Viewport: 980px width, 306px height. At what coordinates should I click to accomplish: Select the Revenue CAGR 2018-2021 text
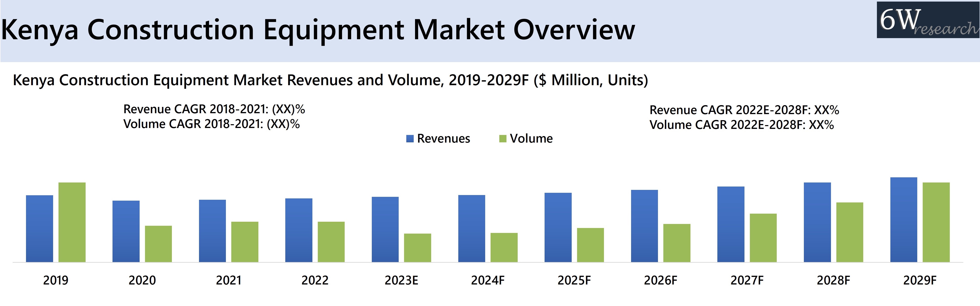click(x=214, y=109)
